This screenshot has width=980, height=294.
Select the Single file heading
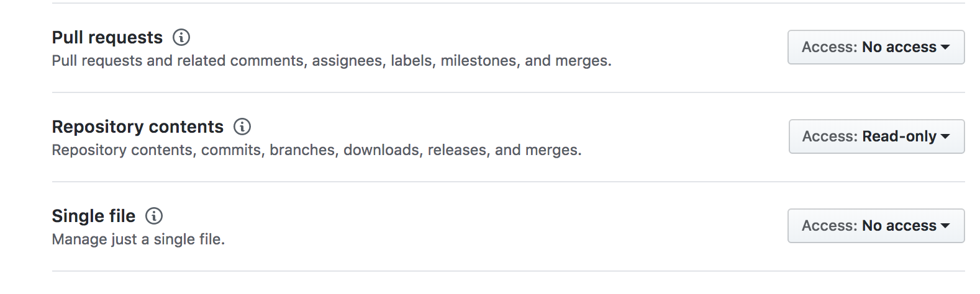click(94, 216)
